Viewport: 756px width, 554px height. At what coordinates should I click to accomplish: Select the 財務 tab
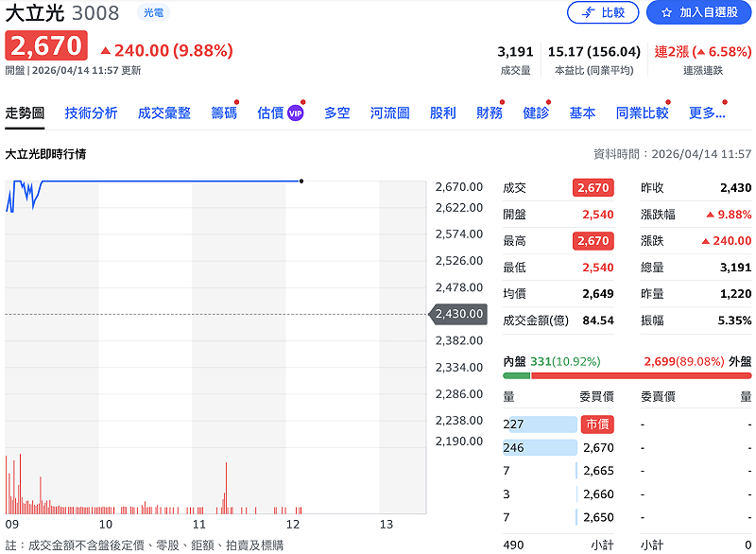coord(489,113)
